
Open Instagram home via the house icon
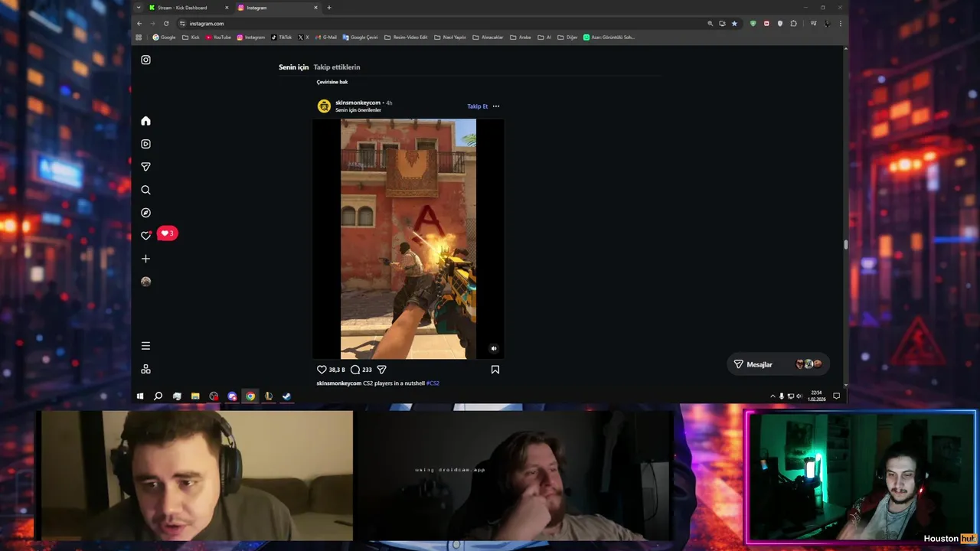coord(145,121)
